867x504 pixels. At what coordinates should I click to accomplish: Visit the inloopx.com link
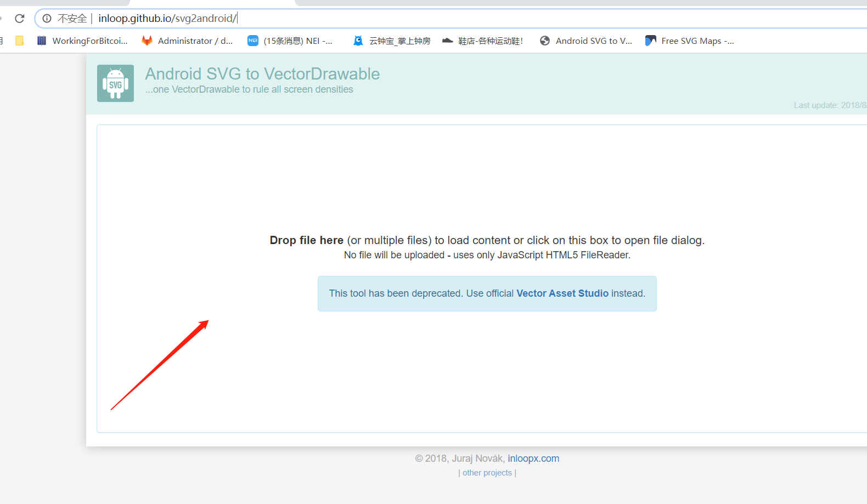(533, 458)
